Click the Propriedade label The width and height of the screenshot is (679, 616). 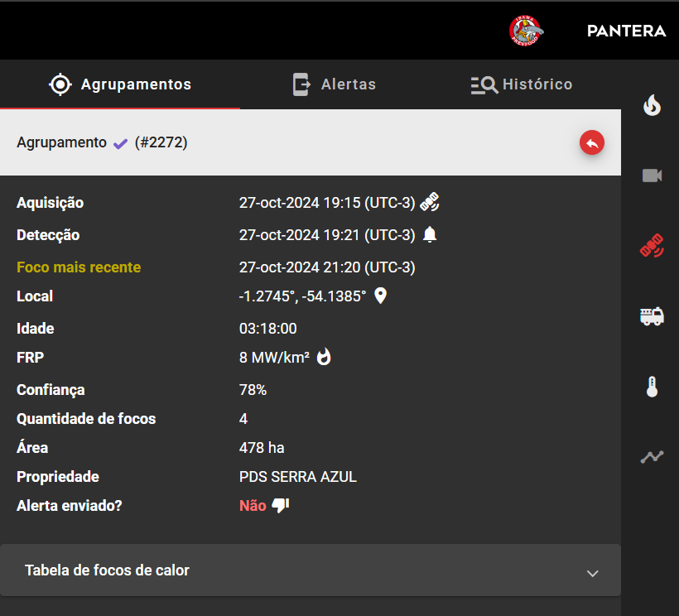tap(58, 477)
